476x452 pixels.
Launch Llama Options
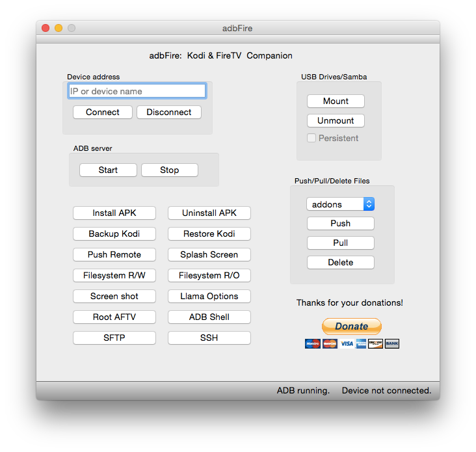point(209,296)
